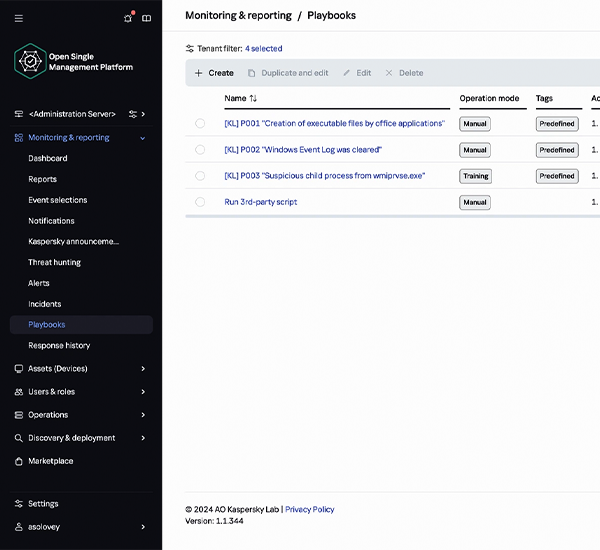Go to the Response history page
The height and width of the screenshot is (550, 600).
(59, 345)
